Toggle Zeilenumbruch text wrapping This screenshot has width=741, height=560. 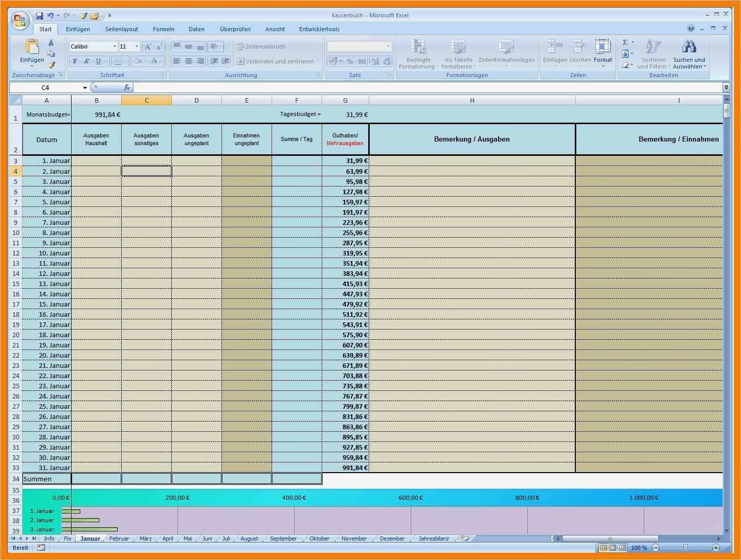[261, 46]
